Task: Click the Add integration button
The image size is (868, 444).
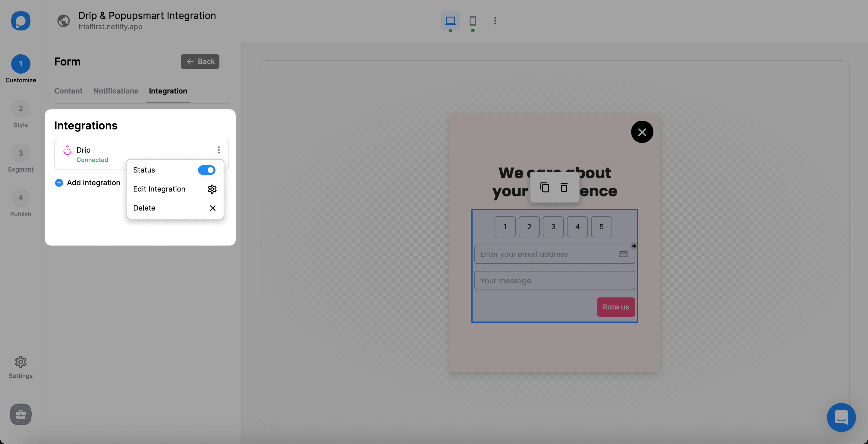Action: point(87,182)
